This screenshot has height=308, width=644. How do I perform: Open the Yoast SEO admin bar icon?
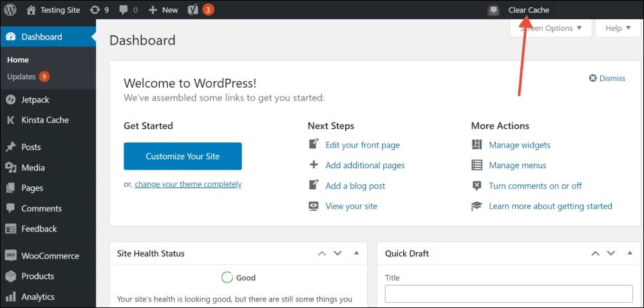(193, 10)
